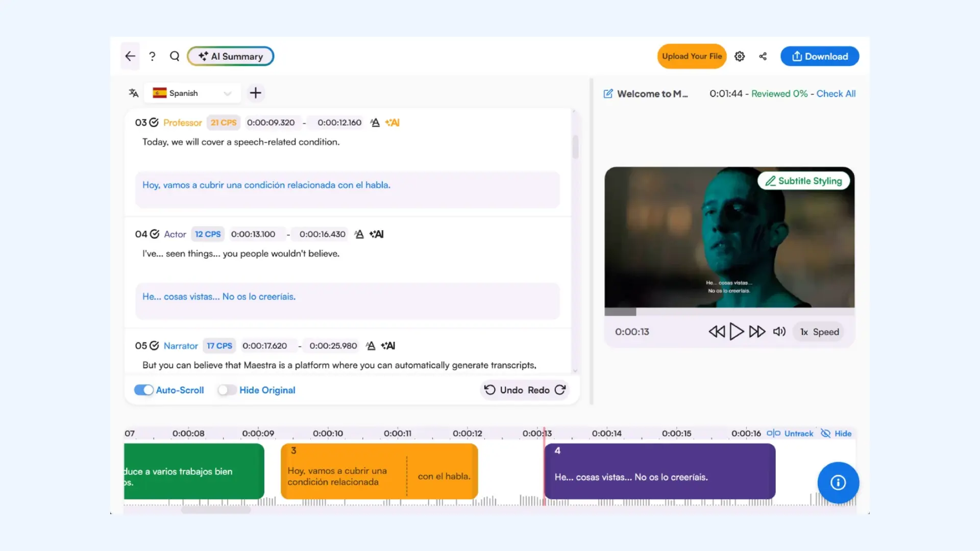Fast-forward the video with the double-right icon
The image size is (980, 551).
(x=757, y=332)
